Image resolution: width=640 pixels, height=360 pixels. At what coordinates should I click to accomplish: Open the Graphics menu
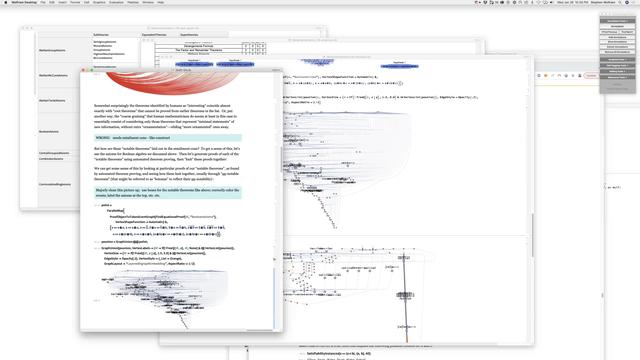coord(99,2)
